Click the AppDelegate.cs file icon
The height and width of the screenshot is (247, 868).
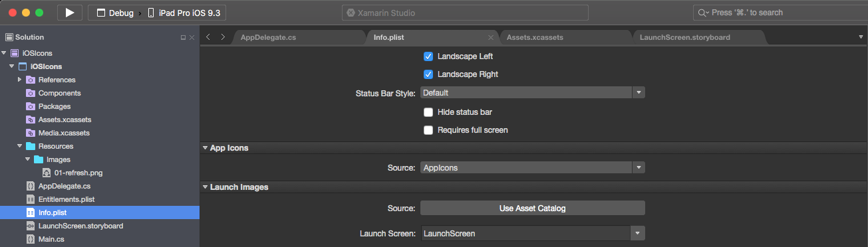pos(31,186)
